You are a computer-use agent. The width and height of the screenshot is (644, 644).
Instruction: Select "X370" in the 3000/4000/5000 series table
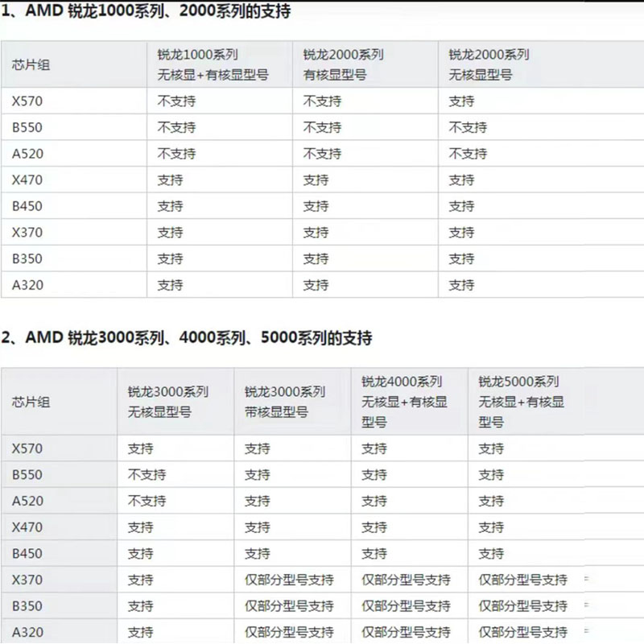tap(27, 580)
